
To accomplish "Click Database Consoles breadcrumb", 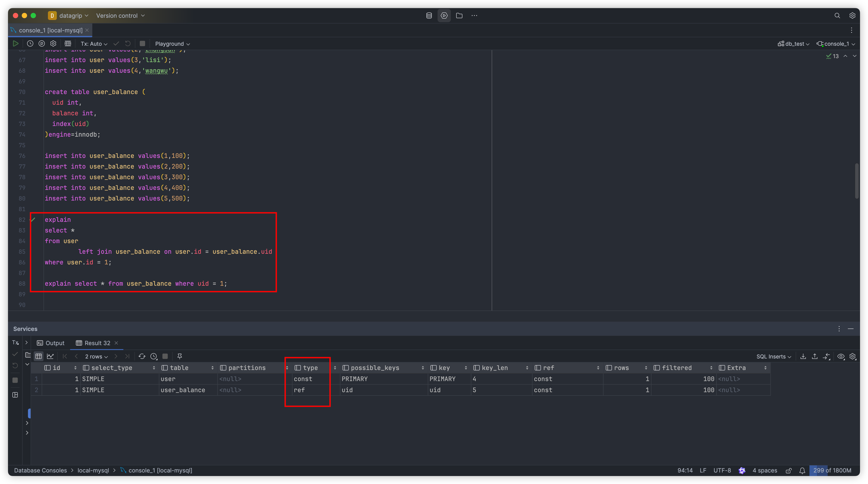I will [40, 470].
